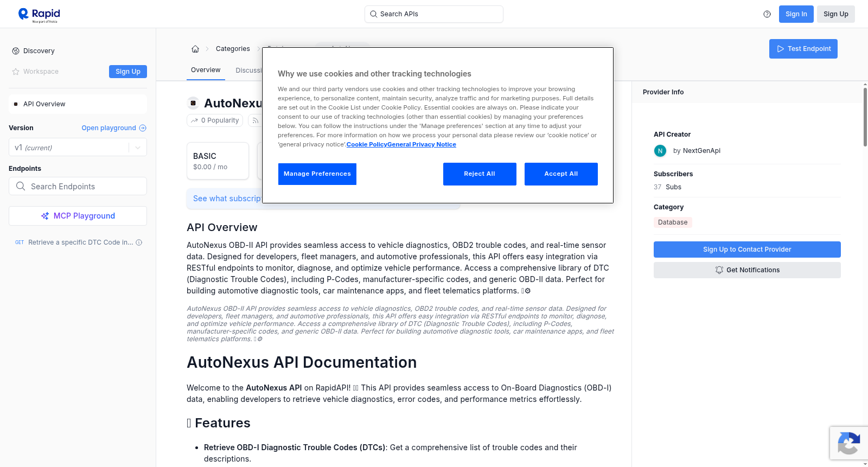Screen dimensions: 868x467
Task: Click the AutoNexus API Documentation heading
Action: tap(302, 362)
